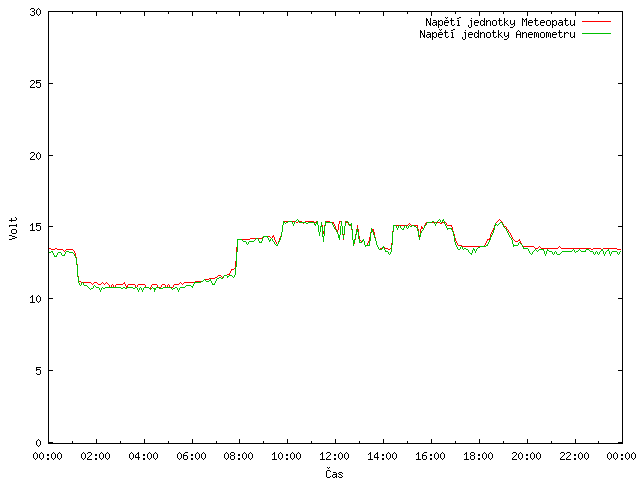
Task: Click the y-axis value 10
Action: (x=36, y=299)
